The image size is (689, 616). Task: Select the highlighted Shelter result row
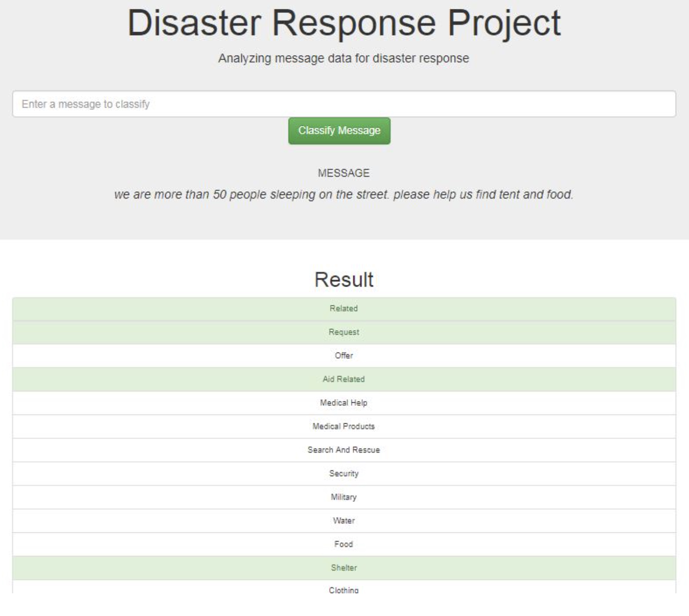point(344,568)
